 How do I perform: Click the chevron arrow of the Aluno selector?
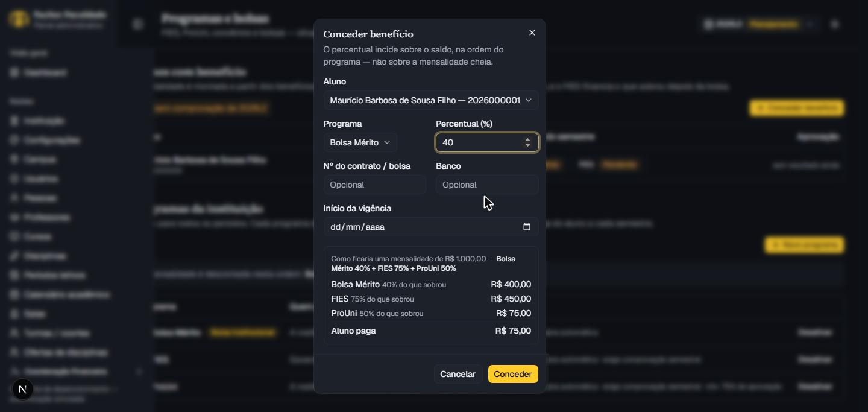pos(529,100)
